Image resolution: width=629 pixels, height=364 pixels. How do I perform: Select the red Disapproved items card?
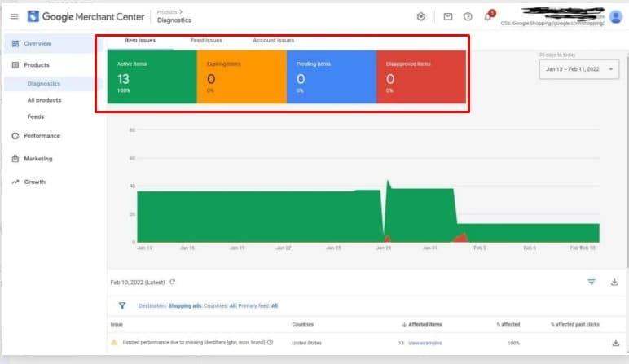pos(421,77)
